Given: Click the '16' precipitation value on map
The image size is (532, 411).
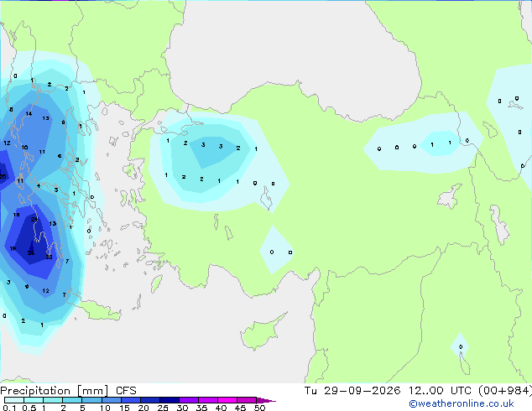Looking at the screenshot, I should (16, 215).
